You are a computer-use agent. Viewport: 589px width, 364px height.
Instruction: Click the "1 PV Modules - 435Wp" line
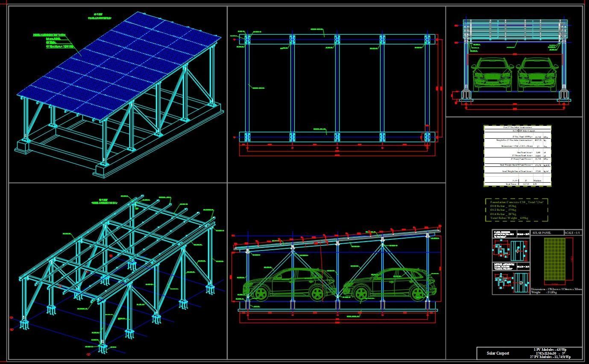550,350
